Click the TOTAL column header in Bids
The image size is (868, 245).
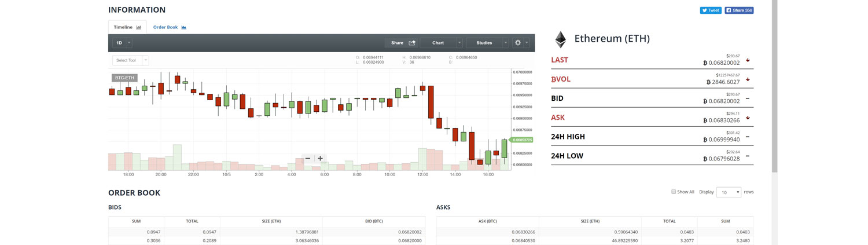[x=192, y=221]
